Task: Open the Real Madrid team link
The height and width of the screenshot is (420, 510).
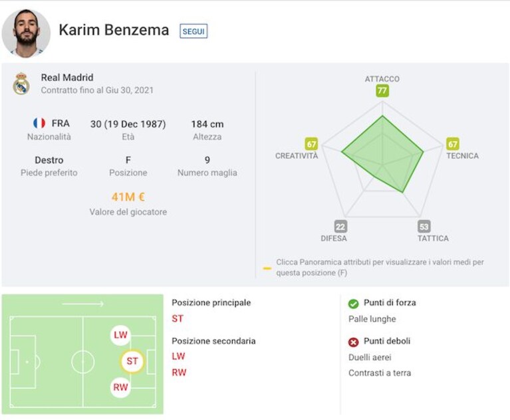Action: point(67,77)
